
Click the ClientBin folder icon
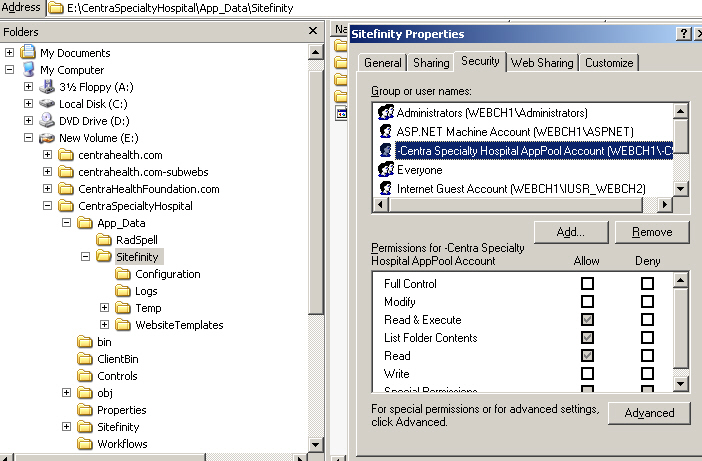(85, 359)
